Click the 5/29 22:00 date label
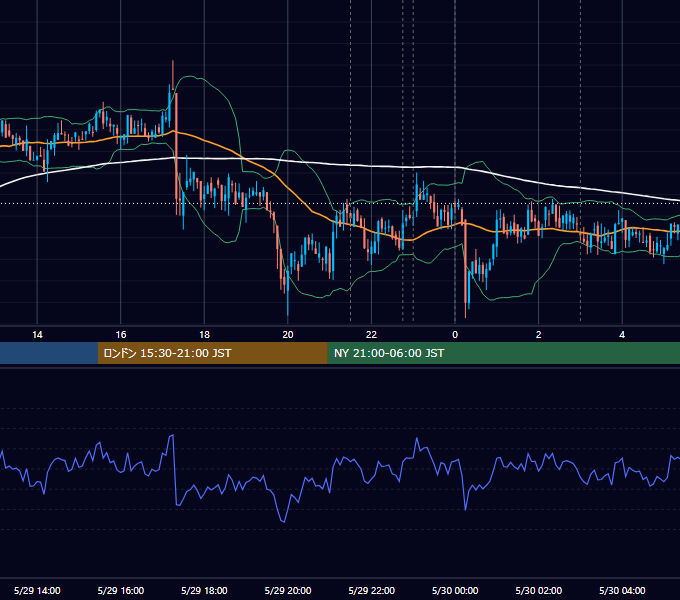Screen dimensions: 680x600 click(372, 590)
